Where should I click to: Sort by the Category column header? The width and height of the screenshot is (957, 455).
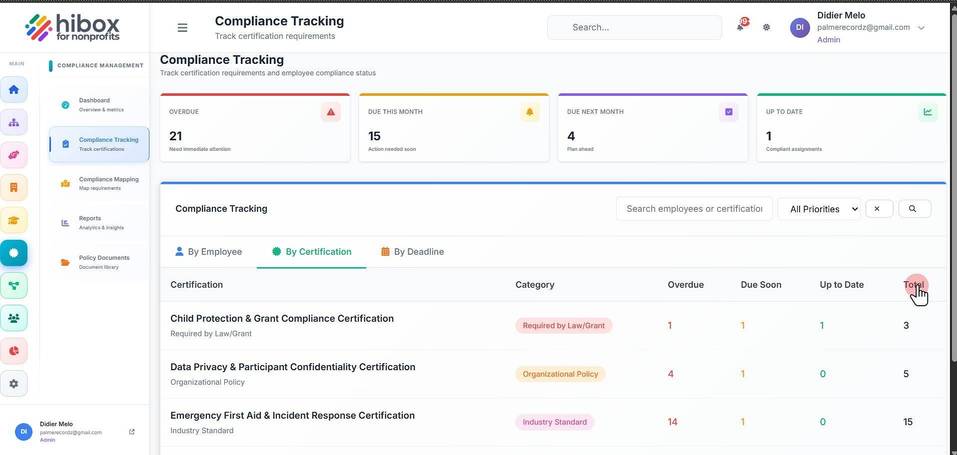(x=535, y=285)
